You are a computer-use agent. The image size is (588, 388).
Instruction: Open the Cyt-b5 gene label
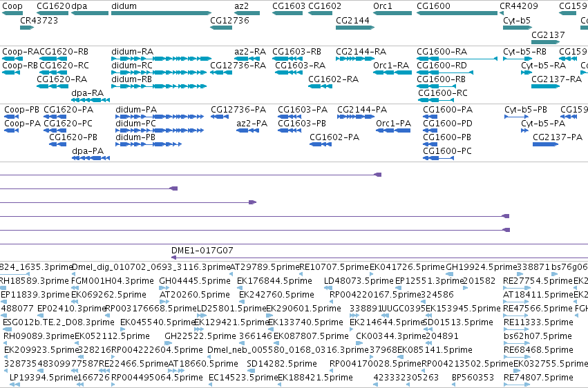[517, 21]
